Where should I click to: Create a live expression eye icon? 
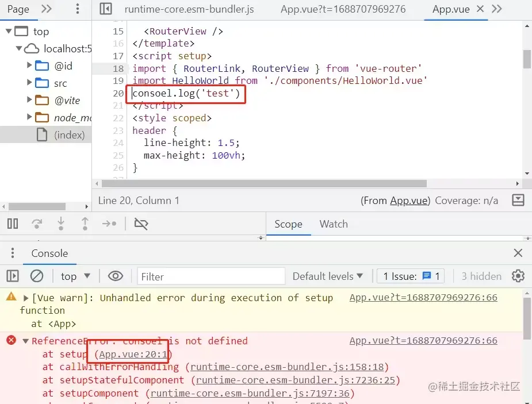pyautogui.click(x=116, y=276)
